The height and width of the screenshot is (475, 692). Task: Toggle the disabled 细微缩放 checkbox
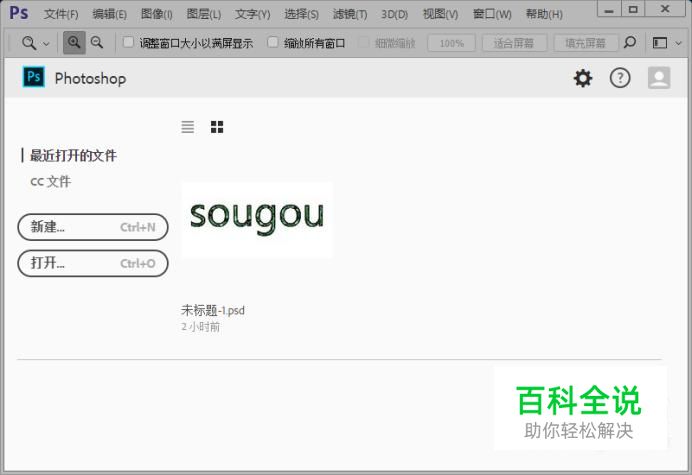(364, 42)
